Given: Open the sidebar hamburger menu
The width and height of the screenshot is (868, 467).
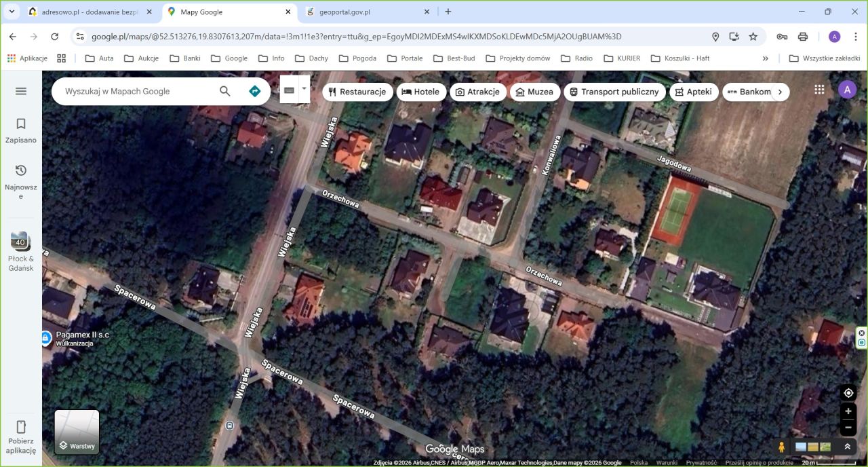Looking at the screenshot, I should click(20, 90).
